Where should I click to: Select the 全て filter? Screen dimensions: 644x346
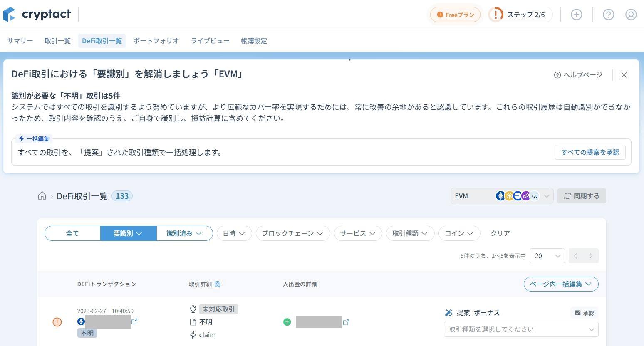72,233
